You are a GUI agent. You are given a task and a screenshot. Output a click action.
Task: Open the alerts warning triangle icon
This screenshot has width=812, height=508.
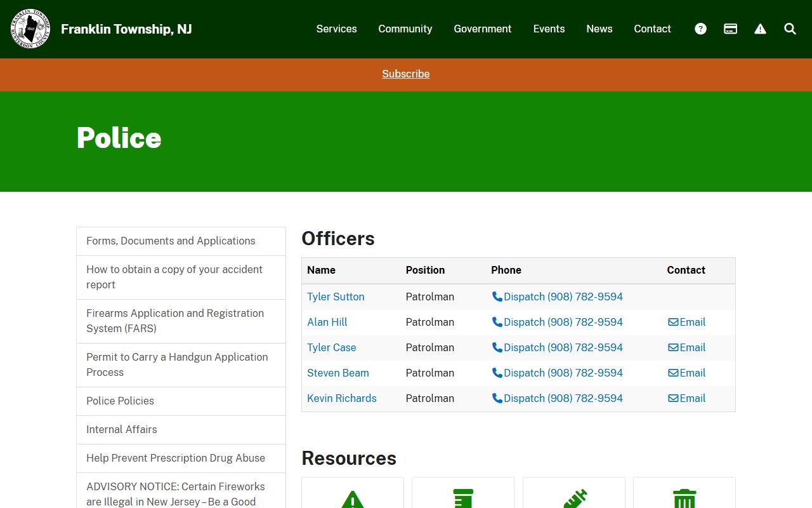760,29
